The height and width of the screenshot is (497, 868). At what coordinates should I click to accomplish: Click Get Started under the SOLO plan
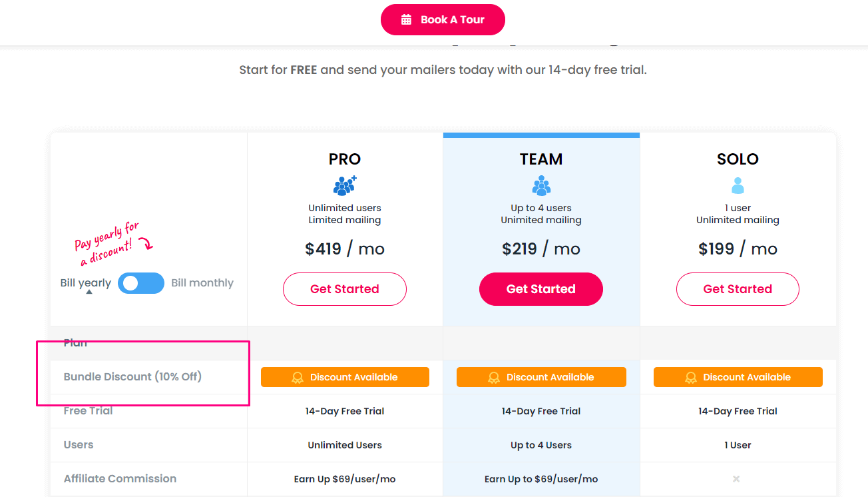738,289
